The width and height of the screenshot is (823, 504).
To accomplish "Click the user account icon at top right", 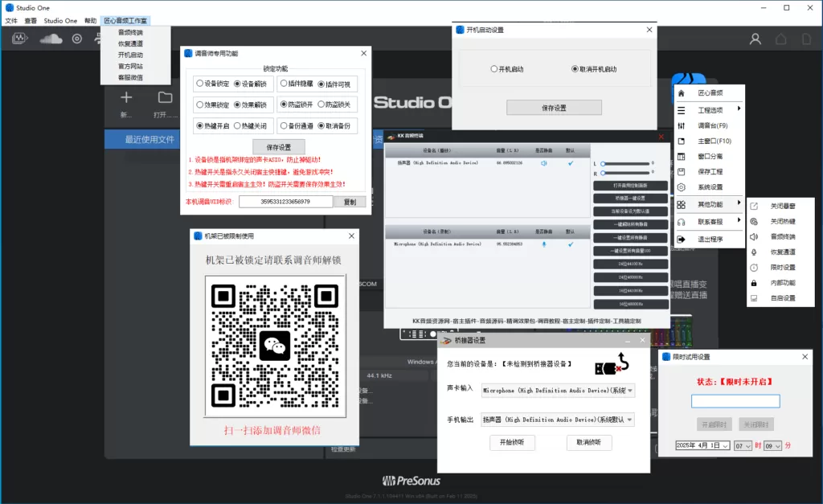I will click(755, 39).
